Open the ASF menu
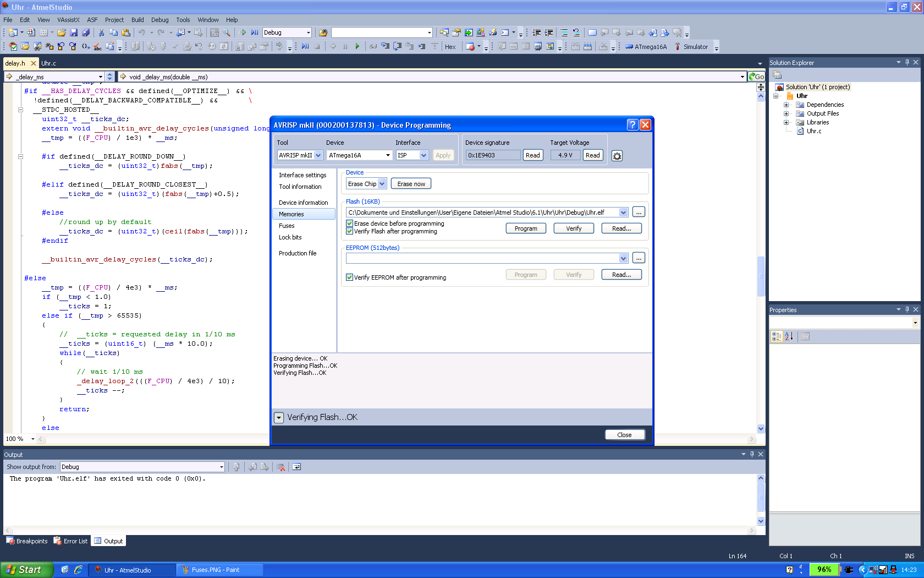924x578 pixels. (x=92, y=20)
